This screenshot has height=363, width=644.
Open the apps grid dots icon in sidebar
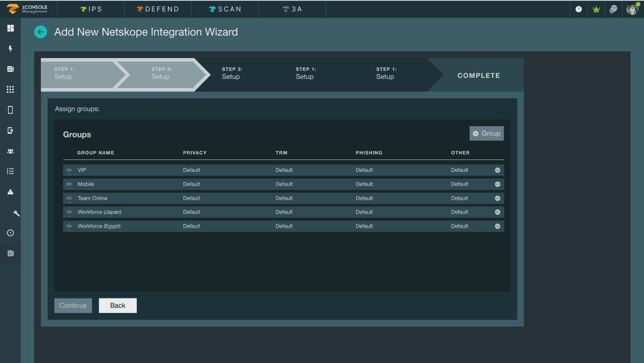click(10, 89)
